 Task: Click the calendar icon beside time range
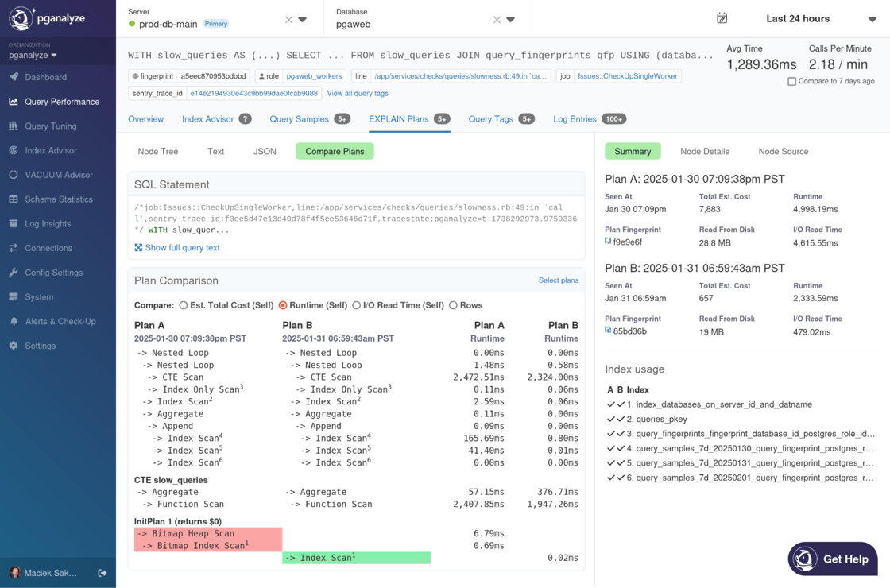[722, 18]
